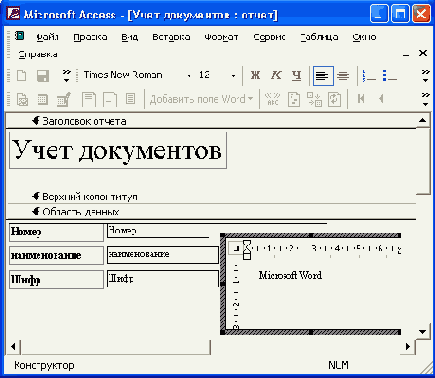435x378 pixels.
Task: Expand formatting toolbar options chevron
Action: 425,76
